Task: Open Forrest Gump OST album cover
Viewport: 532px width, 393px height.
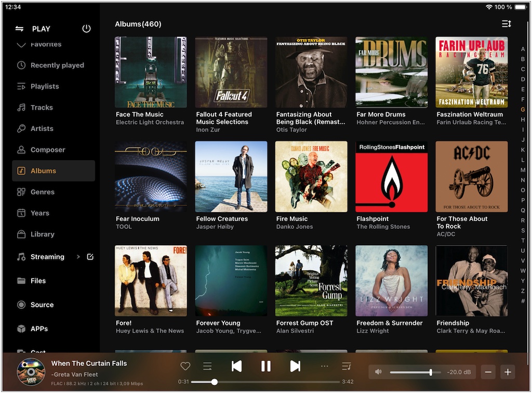Action: [x=311, y=281]
